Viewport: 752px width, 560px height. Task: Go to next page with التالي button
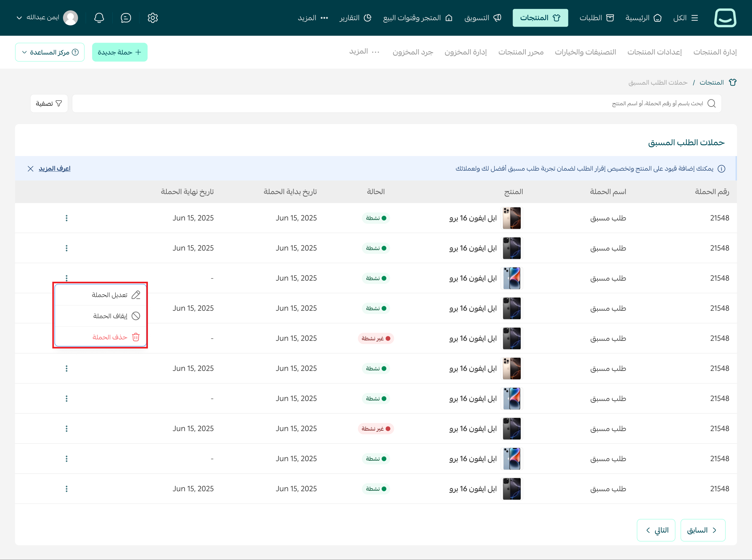click(x=656, y=530)
